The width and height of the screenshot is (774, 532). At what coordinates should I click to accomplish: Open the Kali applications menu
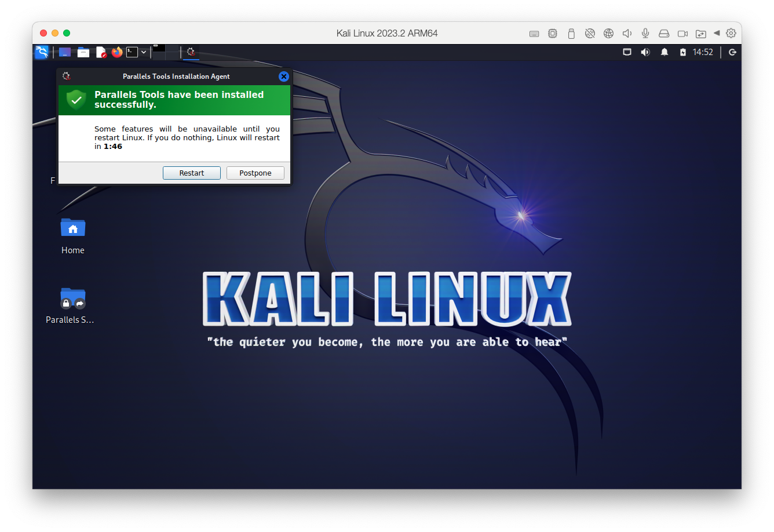(x=42, y=52)
